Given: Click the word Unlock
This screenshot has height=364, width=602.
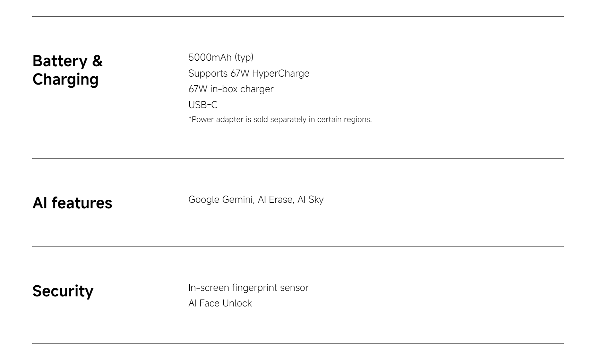Looking at the screenshot, I should point(237,303).
